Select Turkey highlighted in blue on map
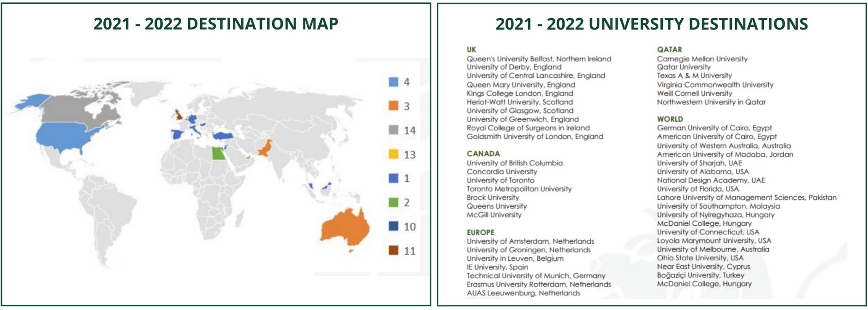868x310 pixels. (223, 135)
